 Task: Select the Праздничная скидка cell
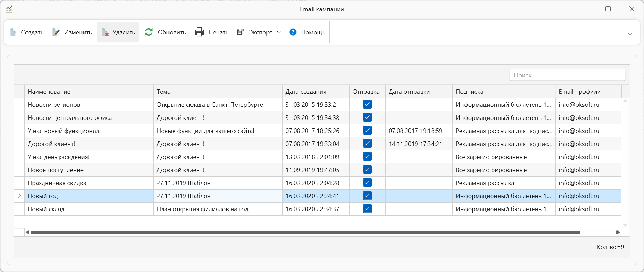click(x=89, y=183)
